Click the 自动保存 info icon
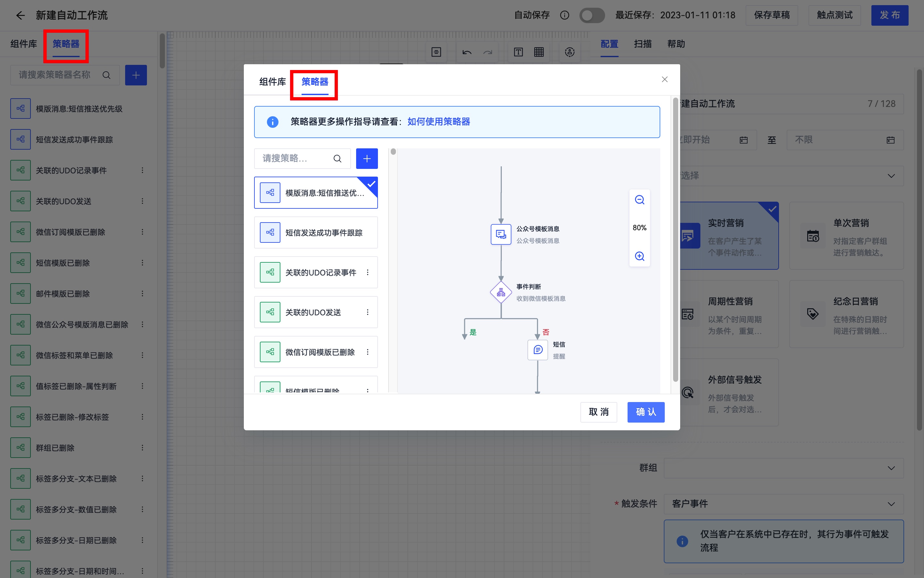 [564, 15]
